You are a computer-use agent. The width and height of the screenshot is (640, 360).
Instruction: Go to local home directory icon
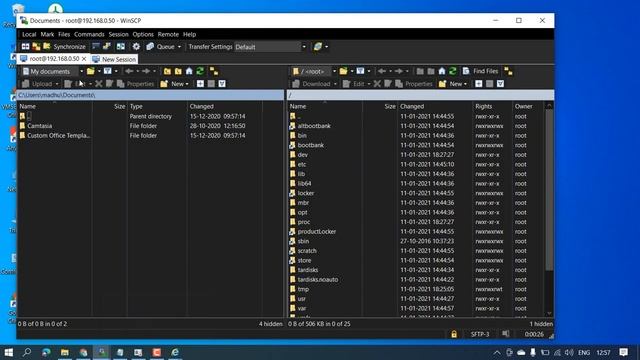point(189,71)
